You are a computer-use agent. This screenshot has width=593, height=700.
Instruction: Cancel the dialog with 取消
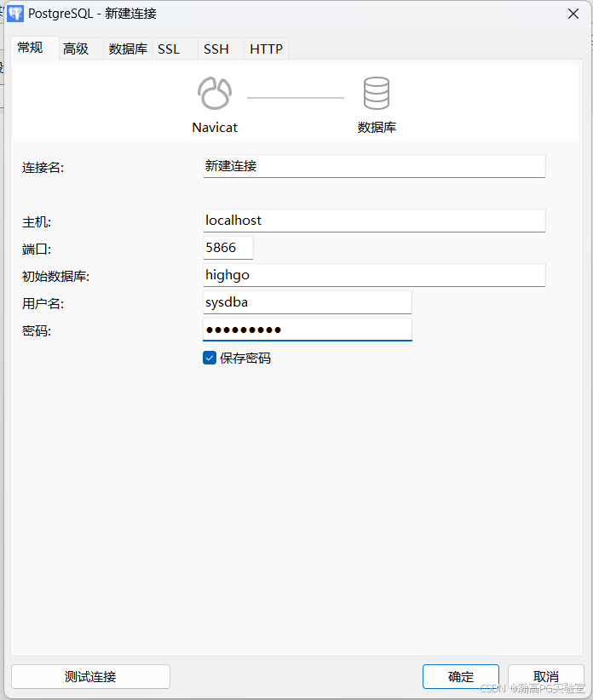click(545, 677)
